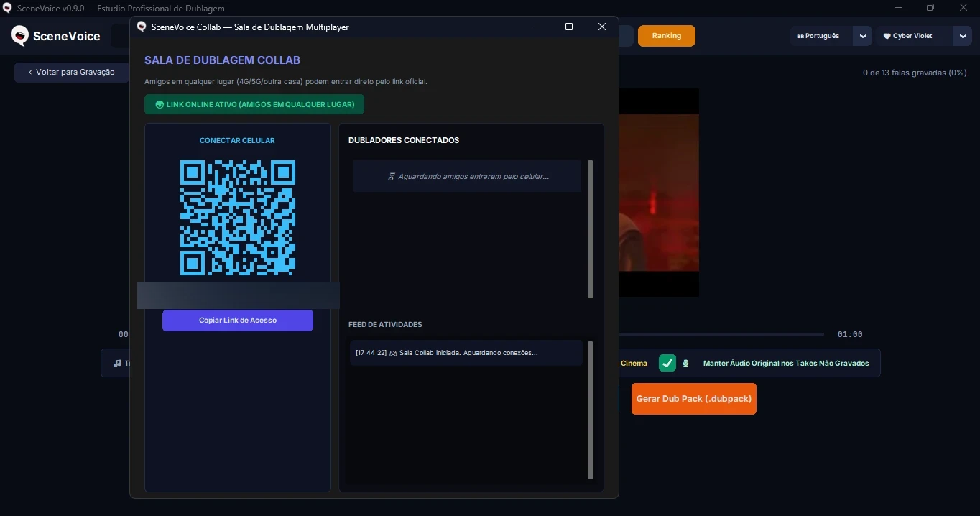The width and height of the screenshot is (980, 516).
Task: Click the Dubladores Conectados heading
Action: [x=404, y=140]
